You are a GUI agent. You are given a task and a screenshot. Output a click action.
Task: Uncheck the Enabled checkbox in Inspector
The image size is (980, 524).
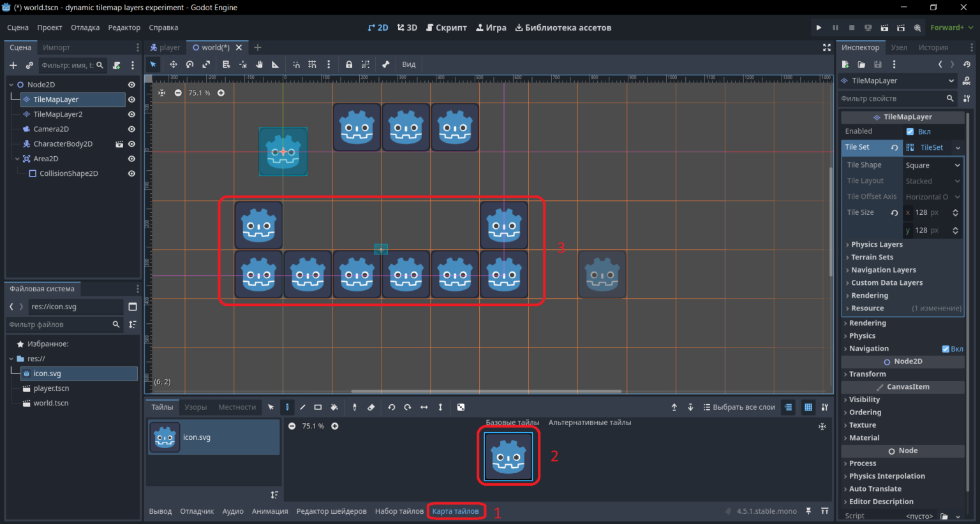[910, 131]
